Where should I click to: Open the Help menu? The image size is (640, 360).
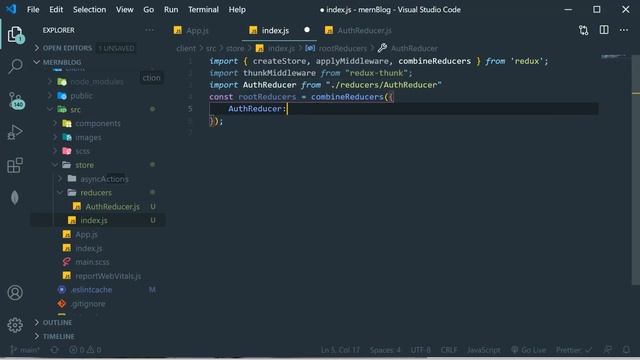coord(237,9)
